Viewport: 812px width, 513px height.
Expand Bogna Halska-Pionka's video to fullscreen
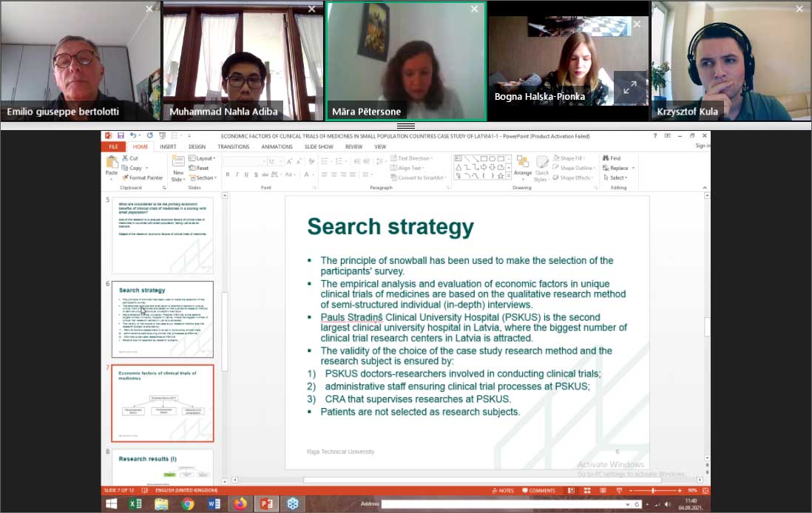pyautogui.click(x=630, y=88)
